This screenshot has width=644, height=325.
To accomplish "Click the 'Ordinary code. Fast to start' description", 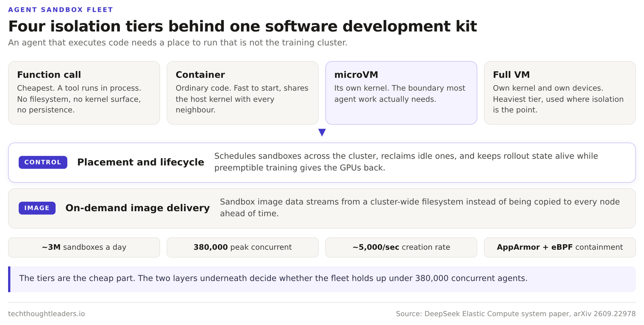I will tap(242, 99).
